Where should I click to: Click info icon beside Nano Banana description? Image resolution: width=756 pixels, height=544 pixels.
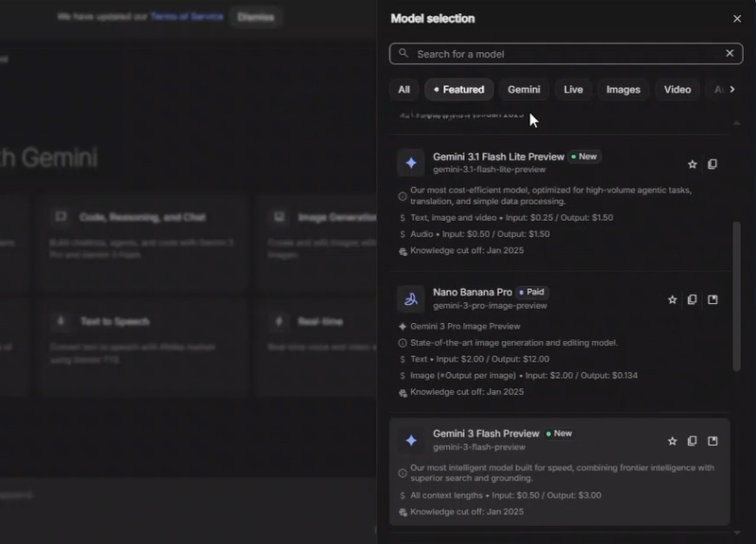click(x=403, y=343)
